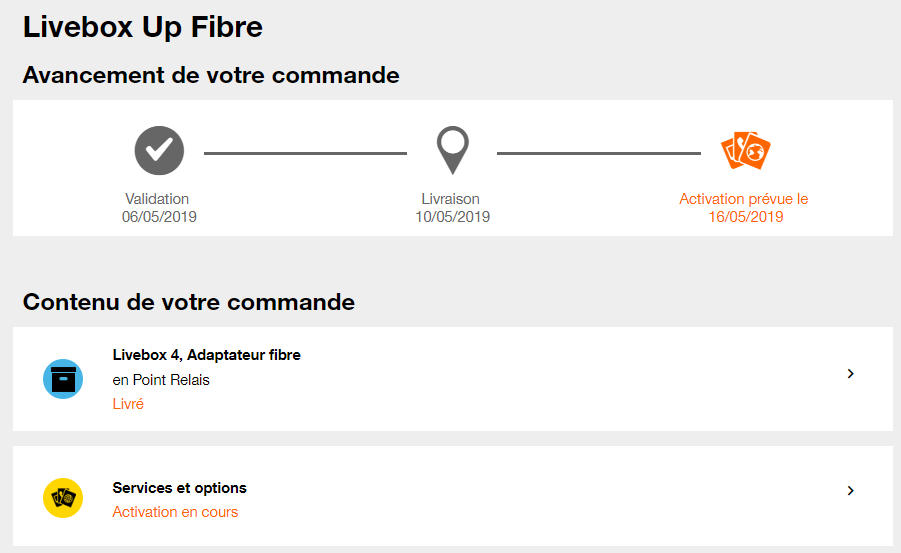The height and width of the screenshot is (553, 901).
Task: Click the blue package box icon
Action: click(63, 379)
